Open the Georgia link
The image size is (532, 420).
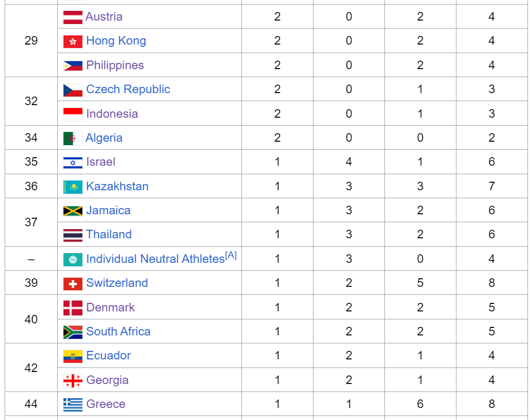(107, 380)
